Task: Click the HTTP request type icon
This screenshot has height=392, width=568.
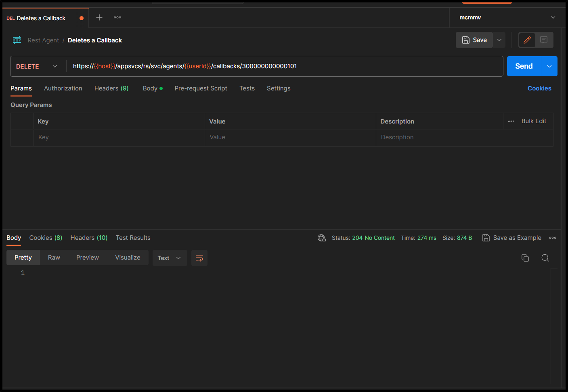Action: pos(17,40)
